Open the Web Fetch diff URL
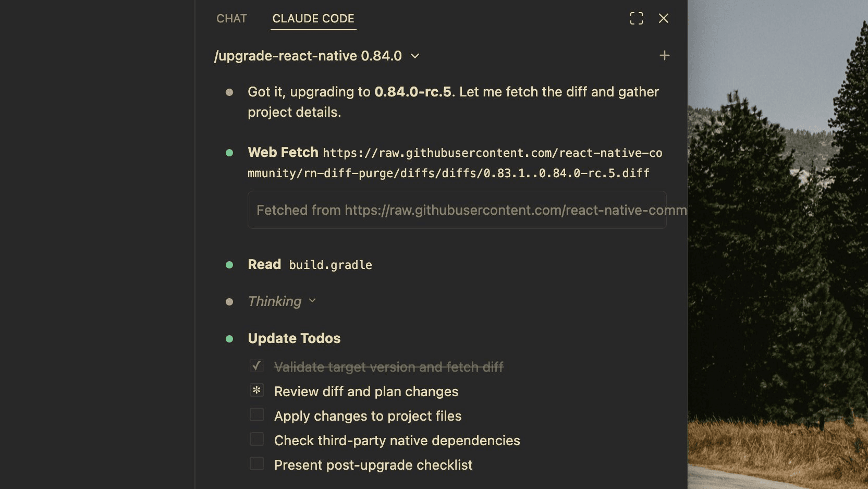Screen dimensions: 868x489 pos(455,163)
